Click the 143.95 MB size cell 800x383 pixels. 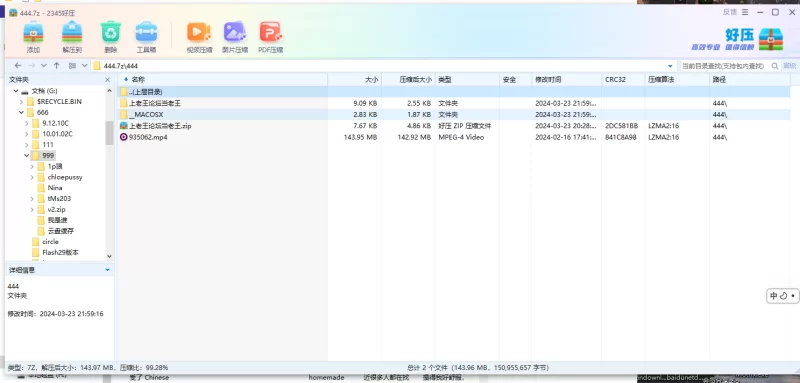pyautogui.click(x=360, y=137)
